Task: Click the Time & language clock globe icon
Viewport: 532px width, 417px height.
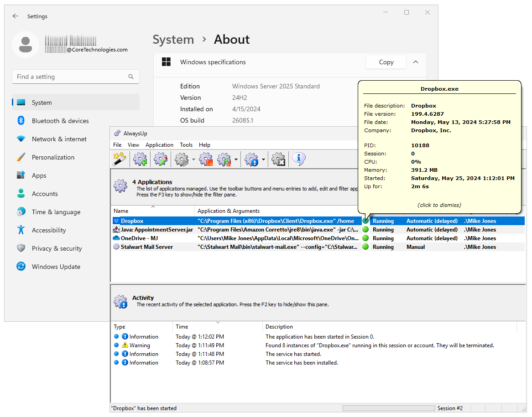Action: click(x=21, y=211)
